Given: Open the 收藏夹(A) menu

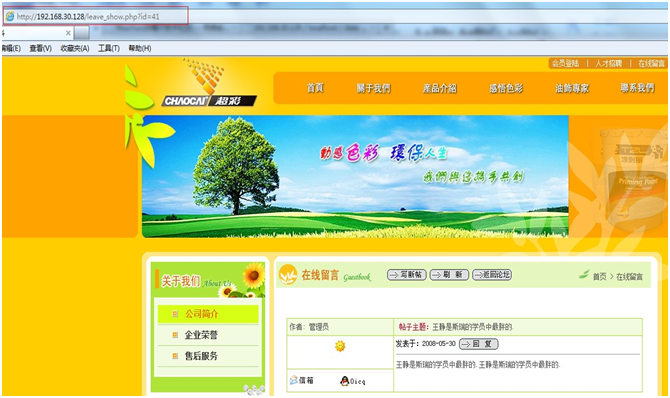Looking at the screenshot, I should pos(75,48).
